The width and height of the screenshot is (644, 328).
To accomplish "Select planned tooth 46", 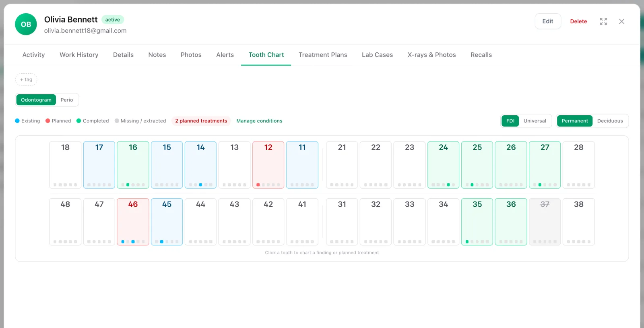I will point(133,222).
